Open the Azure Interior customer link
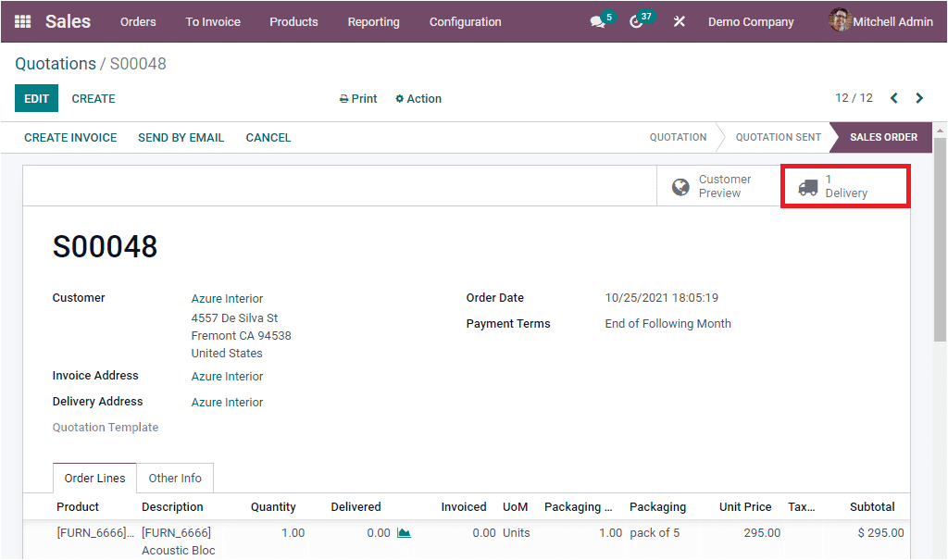 [x=226, y=298]
